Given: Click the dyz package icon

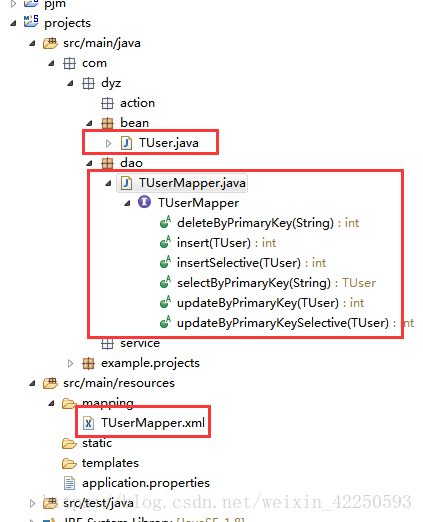Looking at the screenshot, I should (88, 83).
